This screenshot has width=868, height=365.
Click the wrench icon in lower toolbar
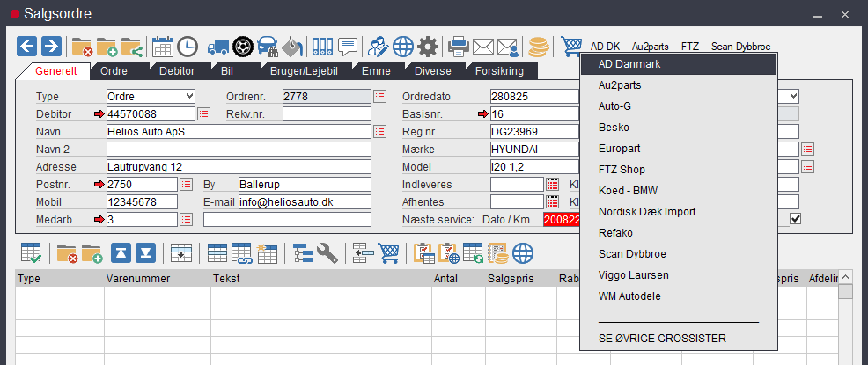click(327, 254)
